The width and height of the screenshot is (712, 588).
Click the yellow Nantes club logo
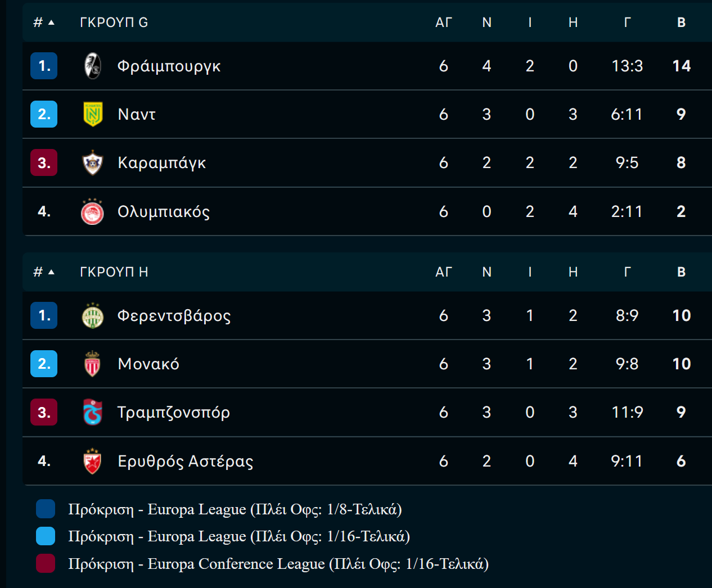click(x=92, y=114)
